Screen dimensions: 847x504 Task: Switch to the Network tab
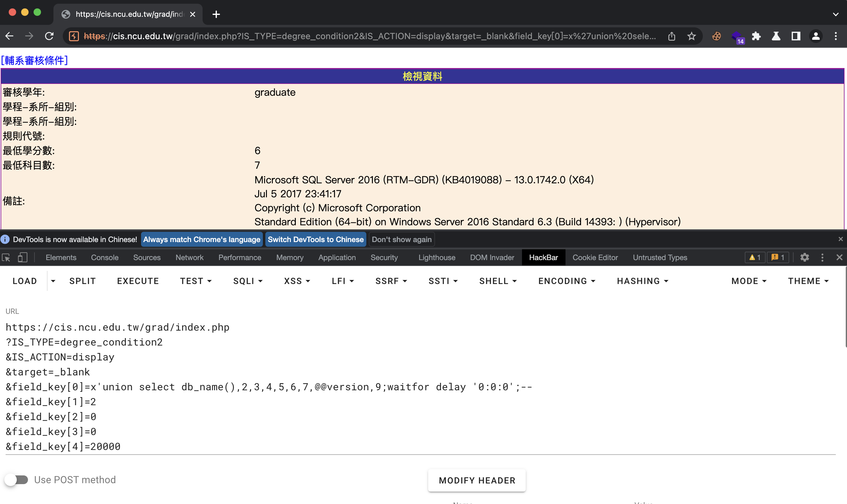[x=190, y=257]
